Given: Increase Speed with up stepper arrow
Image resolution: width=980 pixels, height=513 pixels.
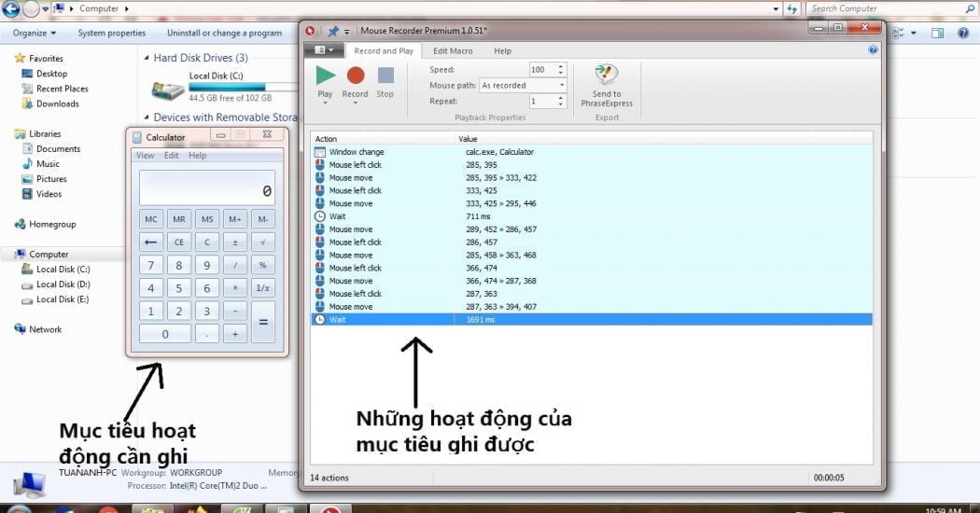Looking at the screenshot, I should click(x=561, y=66).
